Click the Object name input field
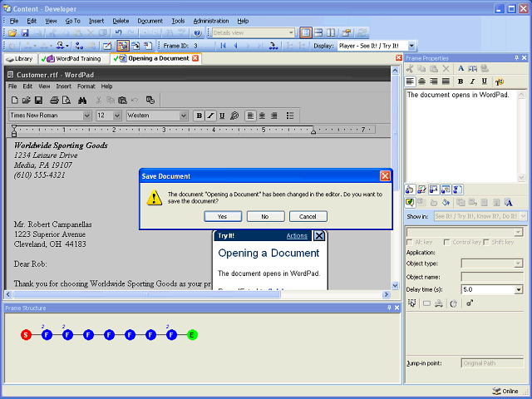The width and height of the screenshot is (532, 399). (x=492, y=277)
